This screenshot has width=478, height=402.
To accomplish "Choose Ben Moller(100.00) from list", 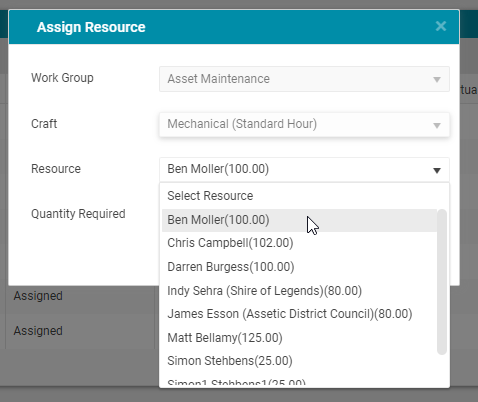I will pyautogui.click(x=299, y=220).
